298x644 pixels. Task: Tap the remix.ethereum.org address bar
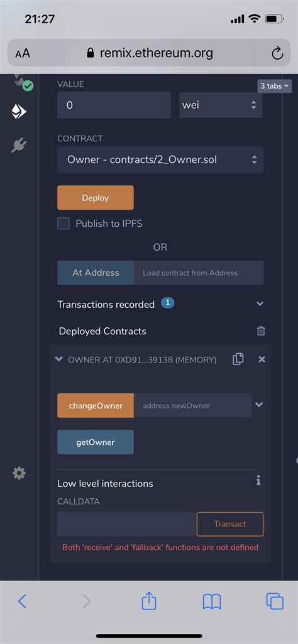click(149, 53)
